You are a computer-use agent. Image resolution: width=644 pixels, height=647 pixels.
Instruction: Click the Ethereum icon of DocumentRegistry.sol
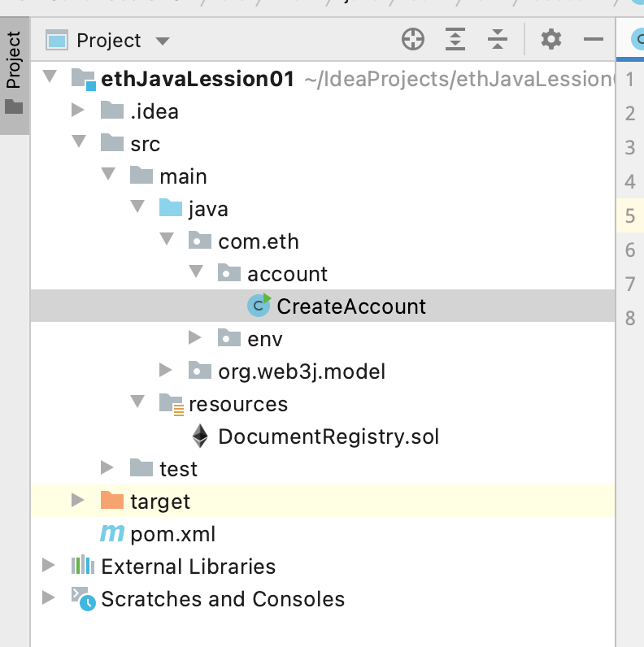click(200, 436)
